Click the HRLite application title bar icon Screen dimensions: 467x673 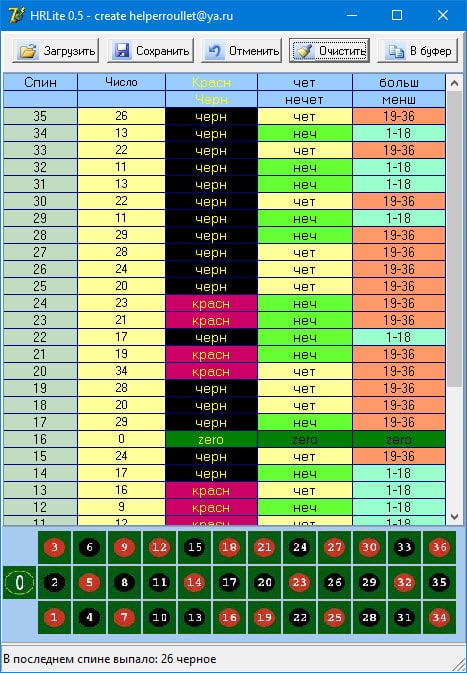pyautogui.click(x=16, y=16)
